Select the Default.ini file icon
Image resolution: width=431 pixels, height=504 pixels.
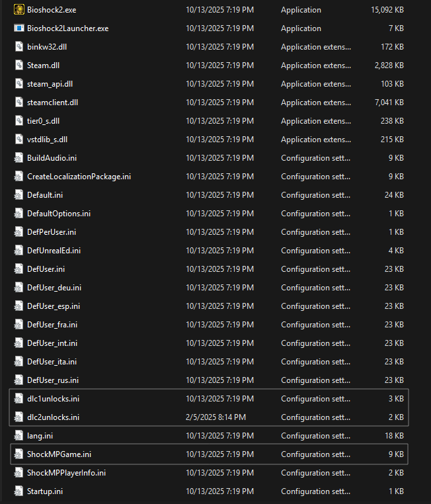(x=19, y=195)
